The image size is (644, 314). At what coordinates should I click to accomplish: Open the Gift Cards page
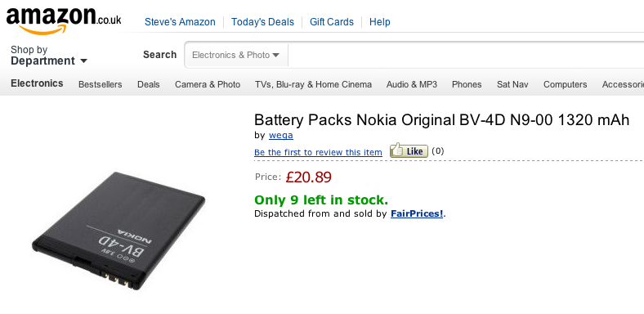(332, 22)
